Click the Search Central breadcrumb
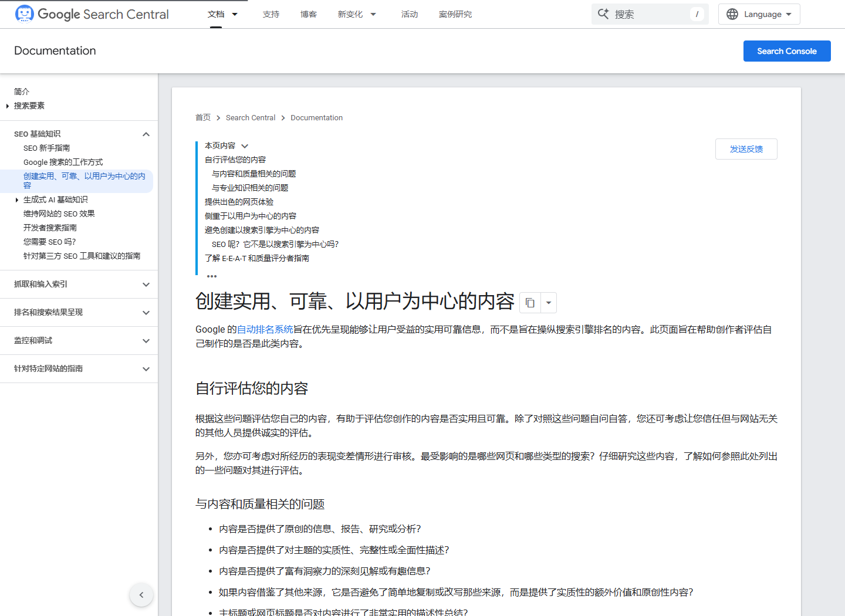This screenshot has width=845, height=616. [251, 118]
